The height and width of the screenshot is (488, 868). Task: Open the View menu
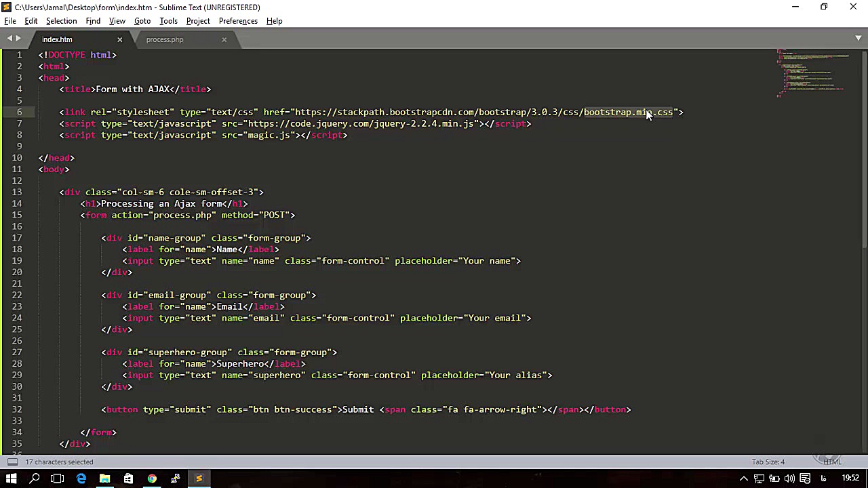click(x=117, y=21)
